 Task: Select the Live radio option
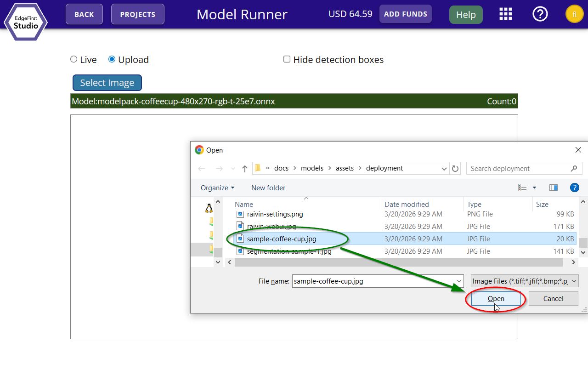point(73,59)
